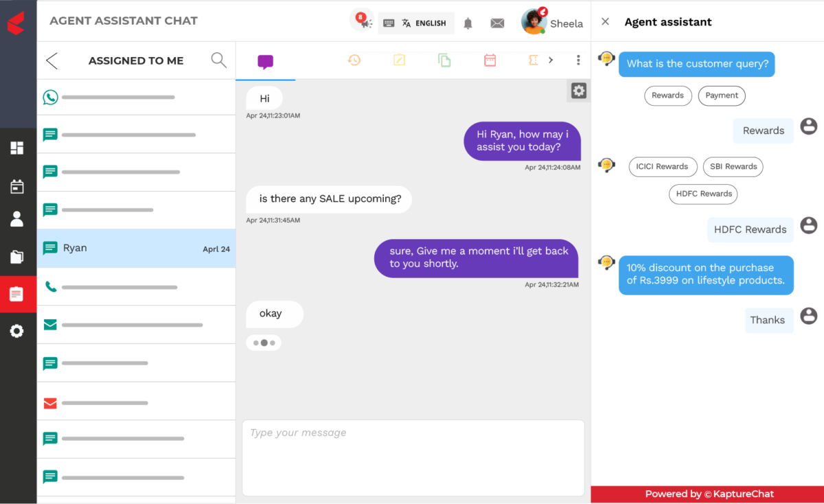Screen dimensions: 824x504
Task: Switch to the purple chat bubble tab
Action: 265,62
